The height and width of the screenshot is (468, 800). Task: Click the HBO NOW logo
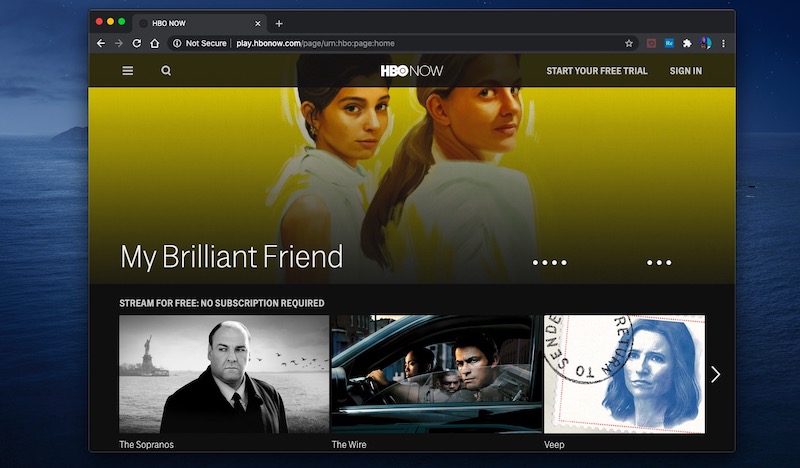412,71
